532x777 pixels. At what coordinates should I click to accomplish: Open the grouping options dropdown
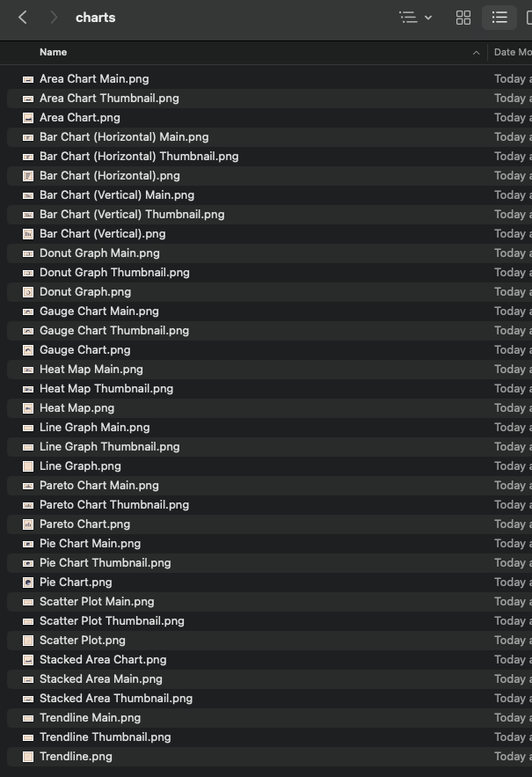pos(416,18)
